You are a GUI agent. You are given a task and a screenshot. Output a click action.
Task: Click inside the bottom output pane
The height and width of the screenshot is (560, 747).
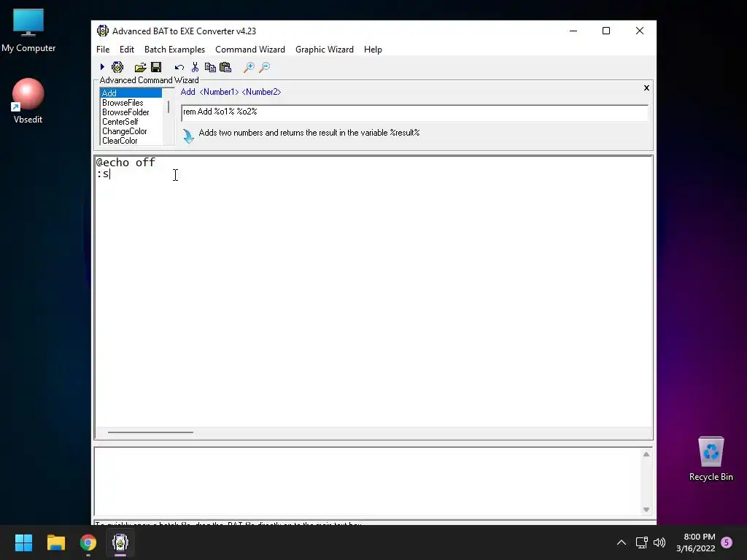[368, 481]
